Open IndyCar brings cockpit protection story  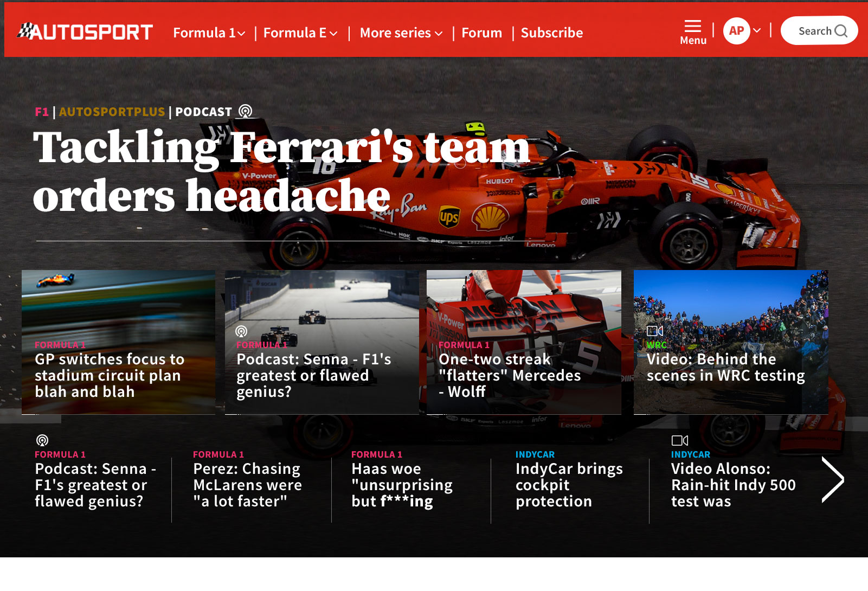tap(569, 485)
